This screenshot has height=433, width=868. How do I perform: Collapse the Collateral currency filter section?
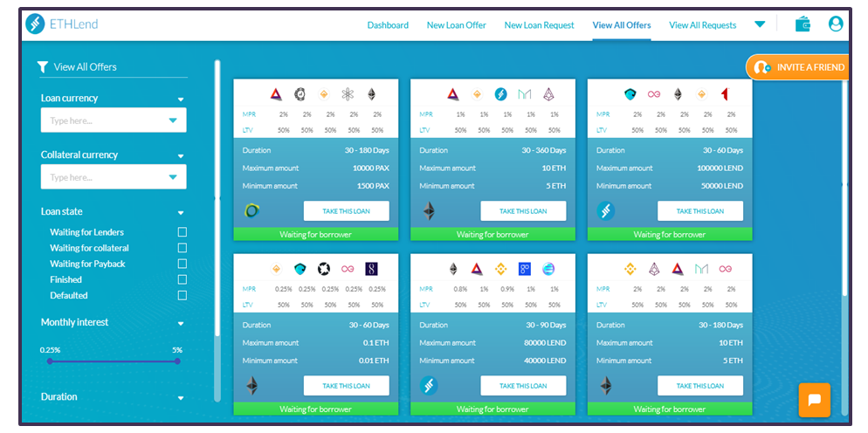click(x=181, y=156)
